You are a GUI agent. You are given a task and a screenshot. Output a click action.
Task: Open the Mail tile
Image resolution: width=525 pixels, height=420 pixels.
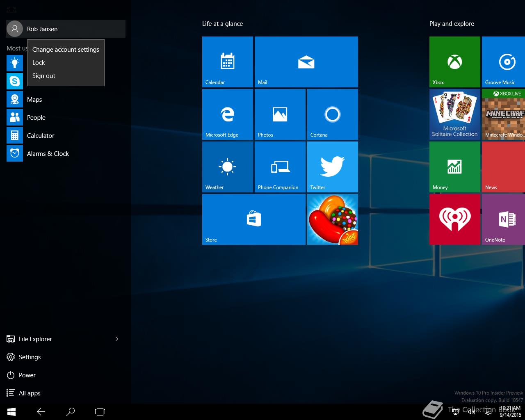[306, 62]
